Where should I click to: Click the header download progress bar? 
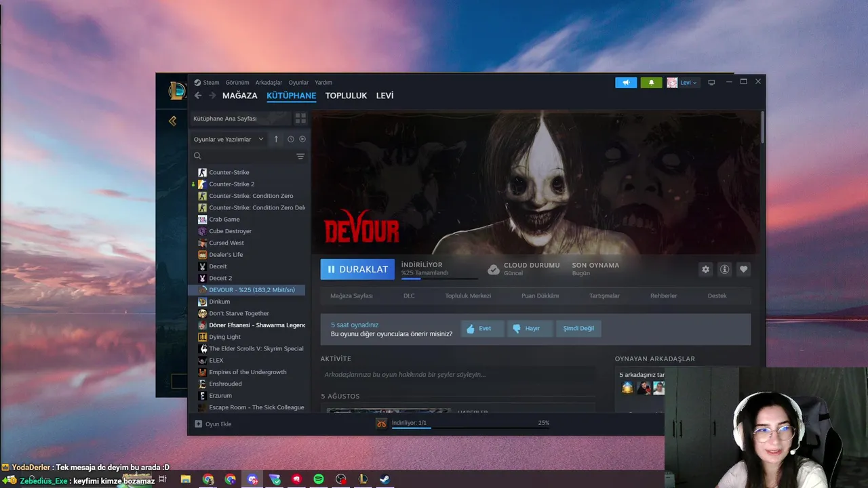[439, 278]
